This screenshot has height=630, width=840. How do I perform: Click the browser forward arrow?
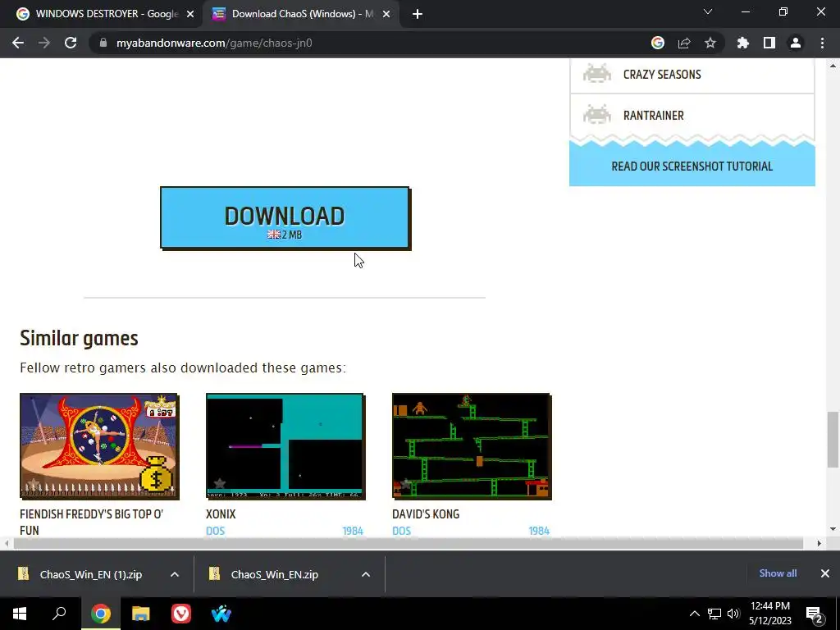[44, 43]
